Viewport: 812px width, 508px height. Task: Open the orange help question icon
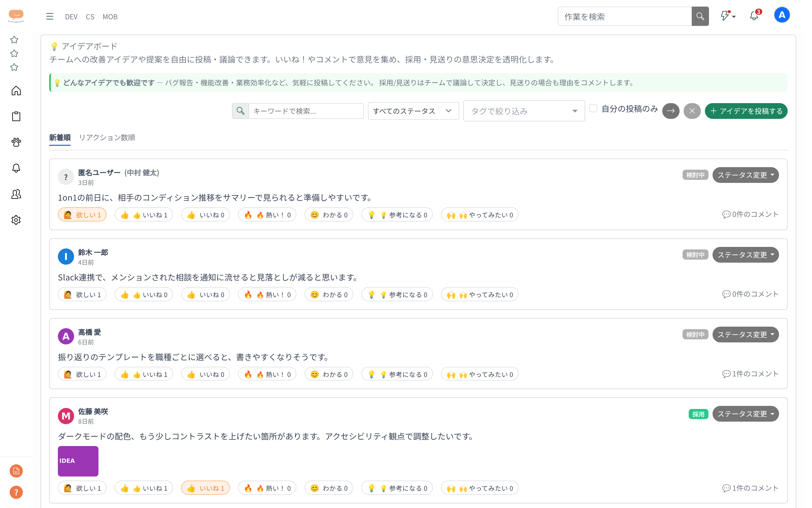pyautogui.click(x=16, y=493)
